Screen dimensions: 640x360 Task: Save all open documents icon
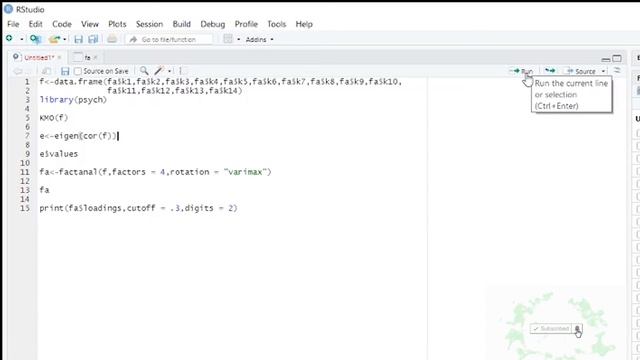(x=93, y=39)
